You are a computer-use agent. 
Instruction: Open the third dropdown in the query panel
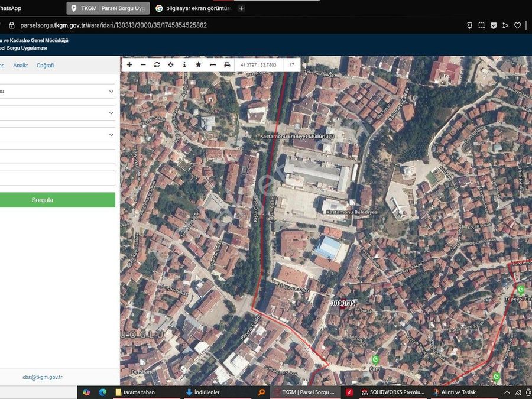tap(57, 135)
